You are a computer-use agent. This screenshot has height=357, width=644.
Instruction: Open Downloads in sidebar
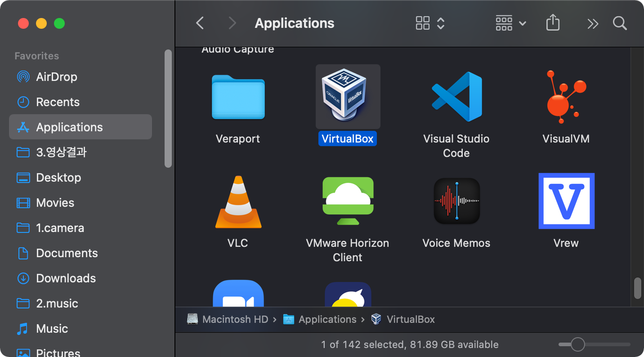[x=80, y=278]
